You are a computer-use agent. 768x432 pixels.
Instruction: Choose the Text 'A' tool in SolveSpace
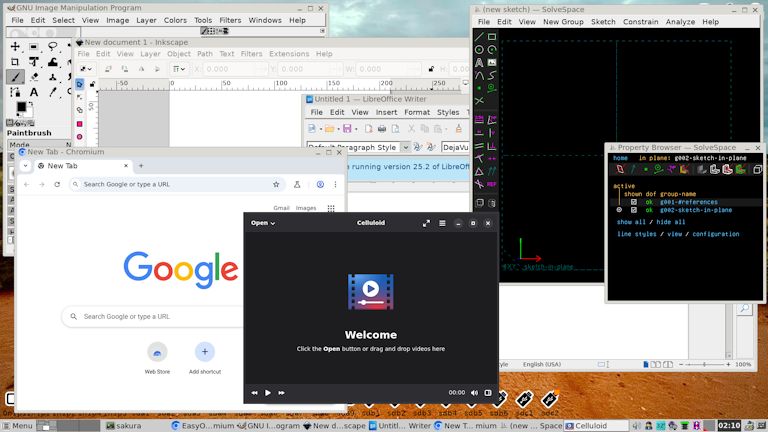pyautogui.click(x=479, y=62)
